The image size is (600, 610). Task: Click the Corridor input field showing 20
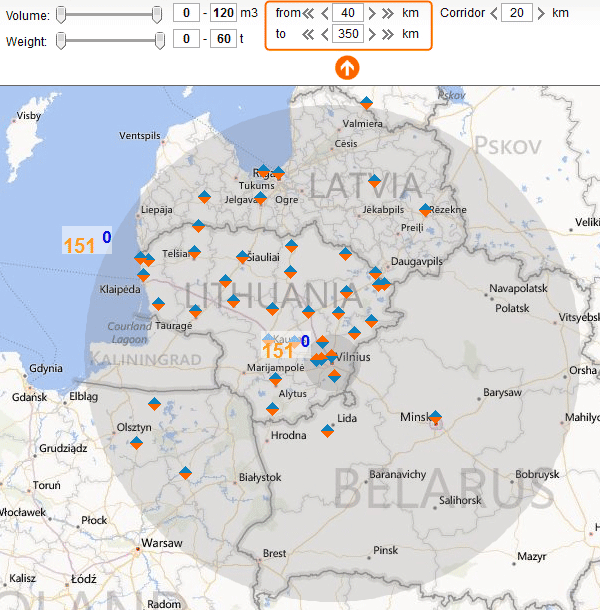(x=517, y=14)
